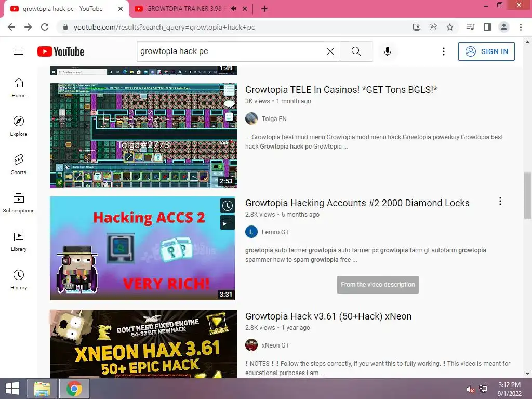Click the page vertical scrollbar thumb
Screen dimensions: 532x399
(x=527, y=195)
